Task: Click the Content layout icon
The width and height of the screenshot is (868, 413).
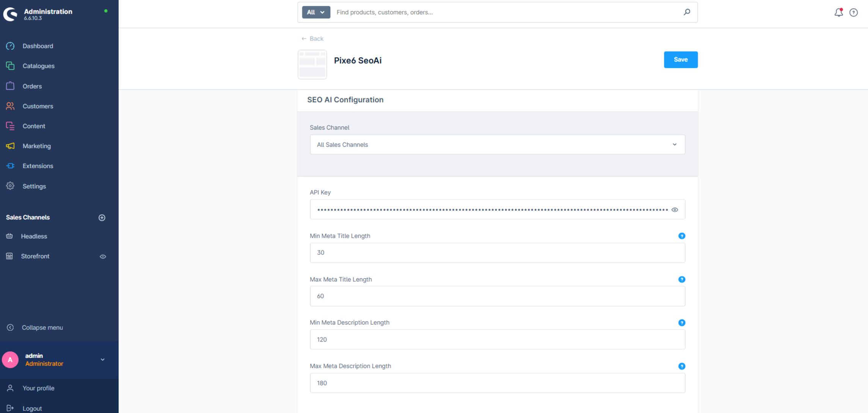Action: [10, 126]
